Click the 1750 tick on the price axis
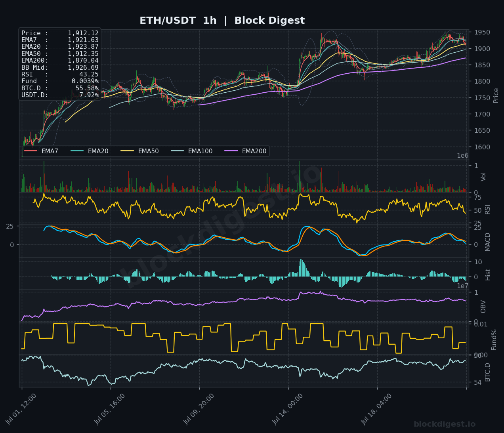This screenshot has height=433, width=504. point(481,98)
